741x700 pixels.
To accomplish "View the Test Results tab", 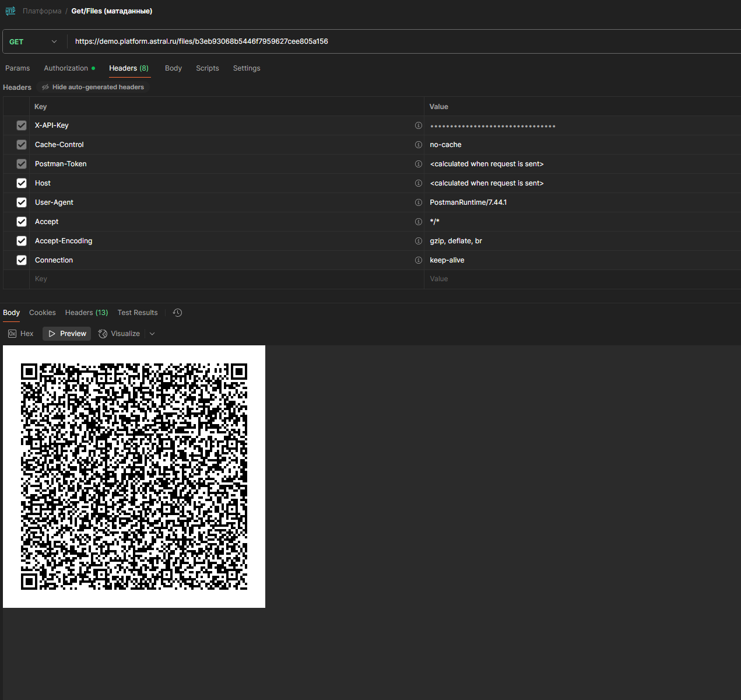I will click(x=138, y=313).
